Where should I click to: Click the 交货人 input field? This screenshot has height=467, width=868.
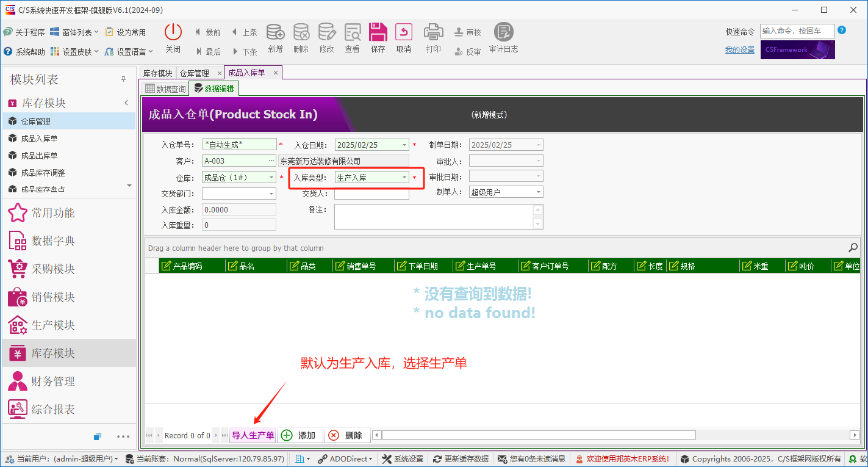click(x=371, y=195)
